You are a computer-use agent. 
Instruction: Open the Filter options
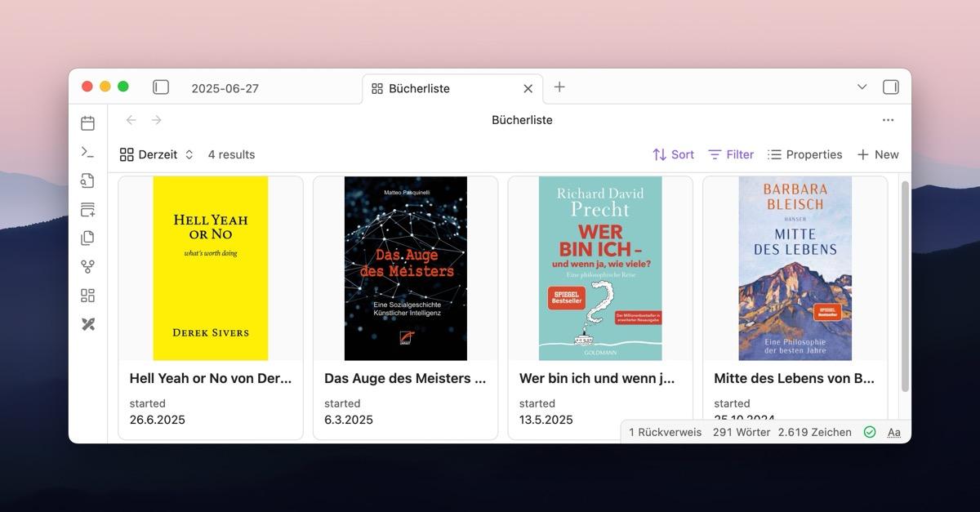(731, 154)
